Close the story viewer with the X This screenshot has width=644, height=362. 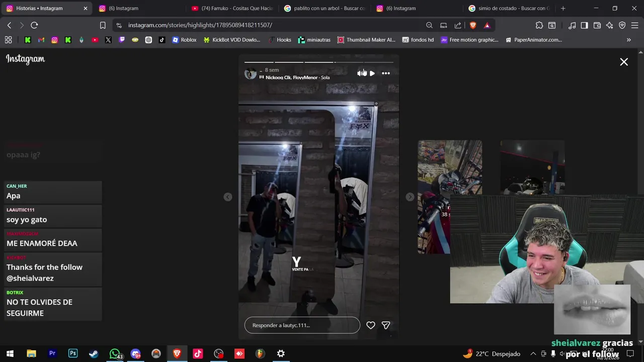624,62
